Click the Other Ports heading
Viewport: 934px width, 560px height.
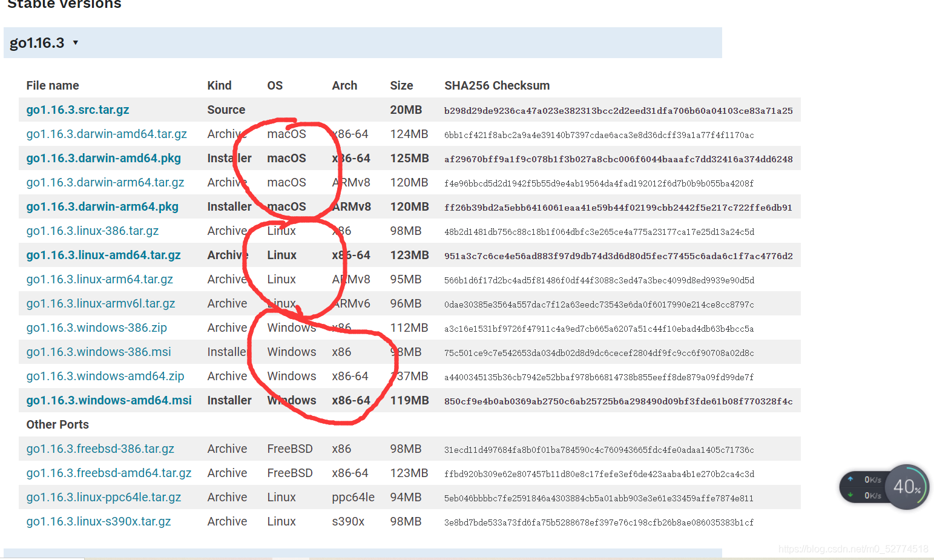coord(58,424)
